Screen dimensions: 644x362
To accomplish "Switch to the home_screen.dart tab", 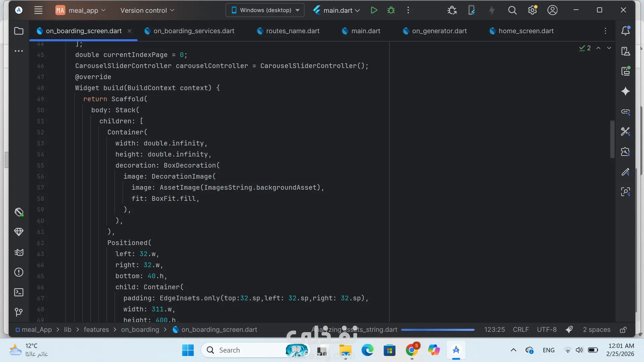I will pyautogui.click(x=526, y=31).
